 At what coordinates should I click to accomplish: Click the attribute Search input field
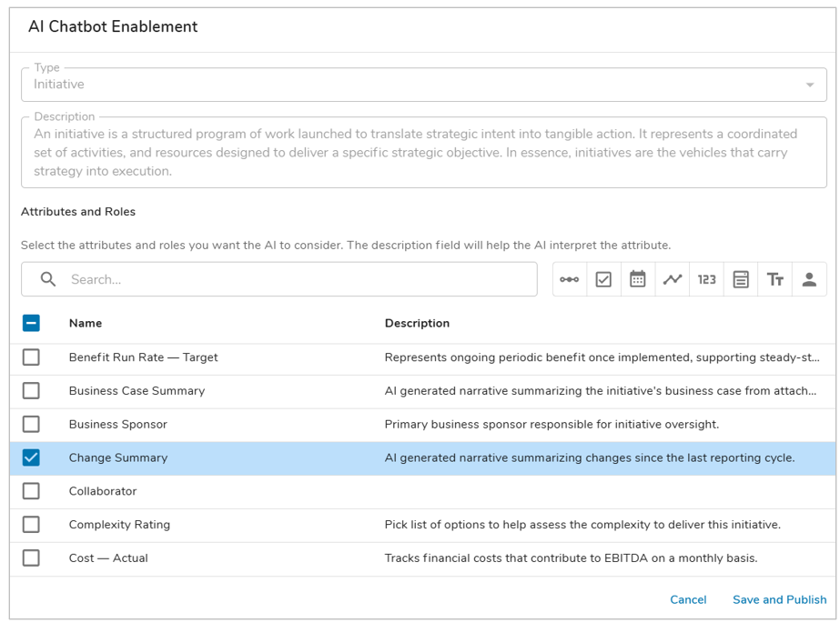(x=291, y=280)
